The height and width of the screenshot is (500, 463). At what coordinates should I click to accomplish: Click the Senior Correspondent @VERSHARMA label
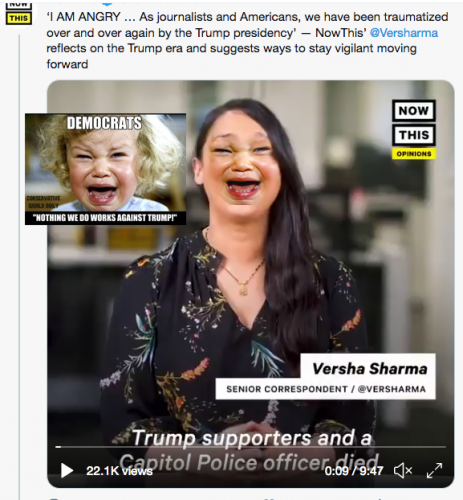pyautogui.click(x=326, y=389)
